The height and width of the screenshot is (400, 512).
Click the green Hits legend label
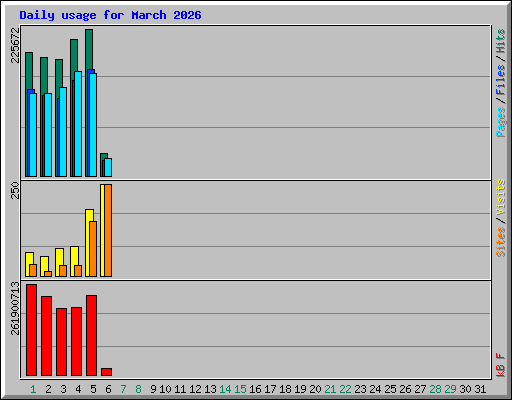(501, 41)
